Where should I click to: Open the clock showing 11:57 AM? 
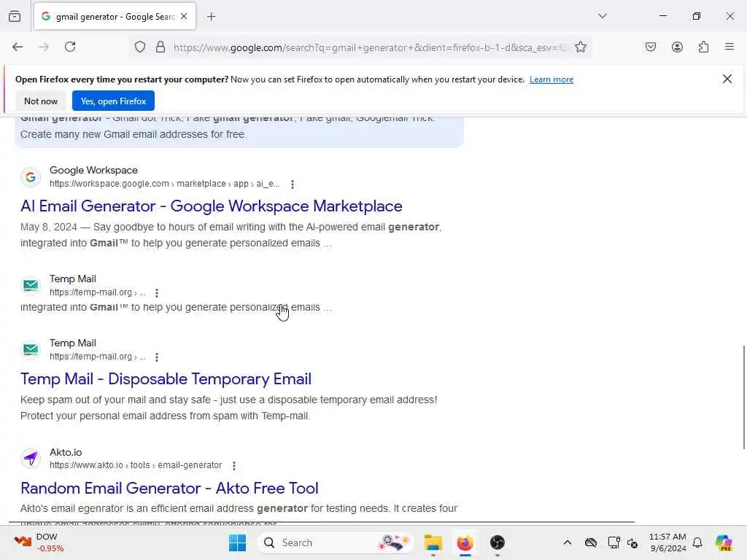pyautogui.click(x=667, y=542)
